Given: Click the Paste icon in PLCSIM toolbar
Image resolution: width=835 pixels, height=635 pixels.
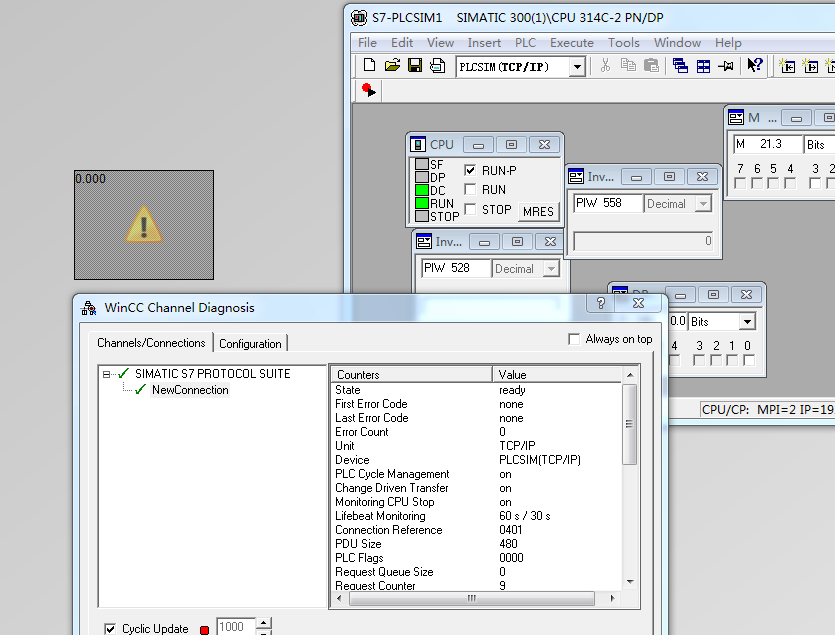Looking at the screenshot, I should (651, 66).
